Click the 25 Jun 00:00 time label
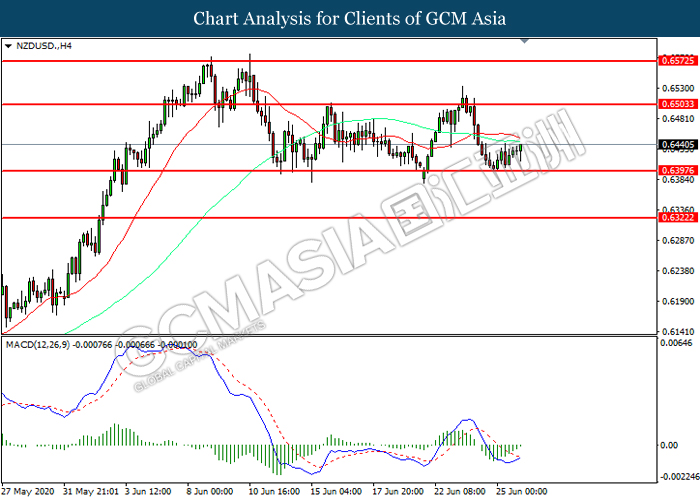This screenshot has height=500, width=700. coord(521,492)
